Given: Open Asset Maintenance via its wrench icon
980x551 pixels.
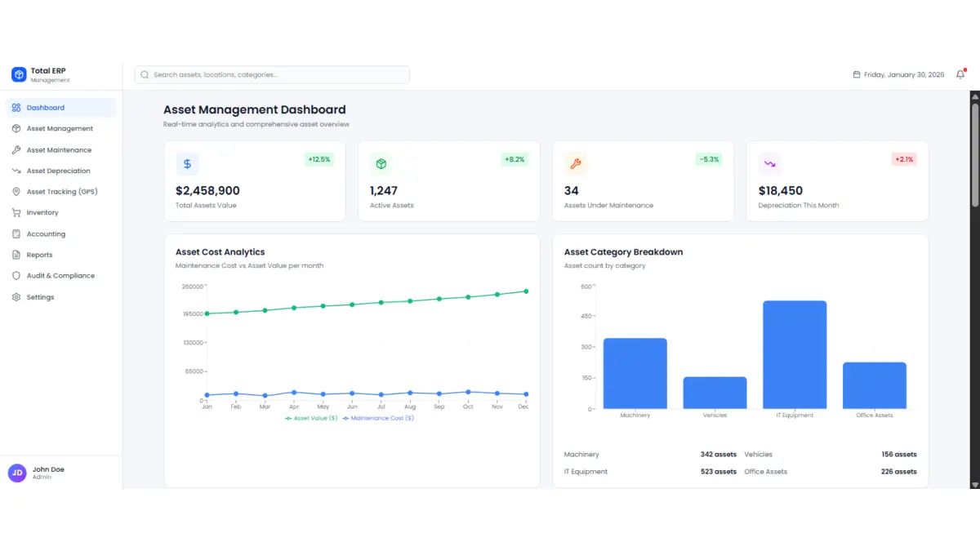Looking at the screenshot, I should click(16, 149).
